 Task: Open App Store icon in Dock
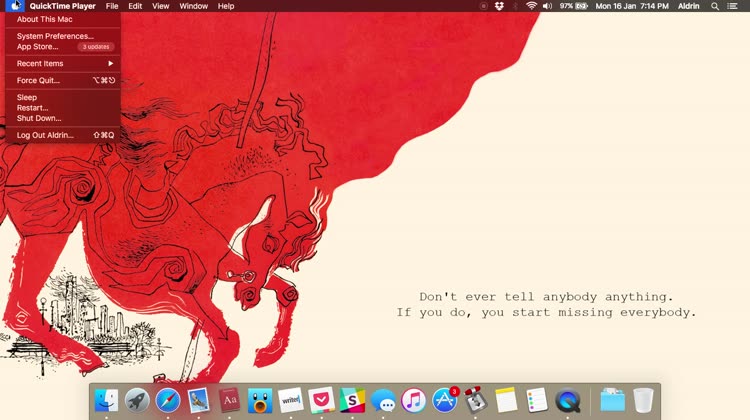[x=444, y=400]
